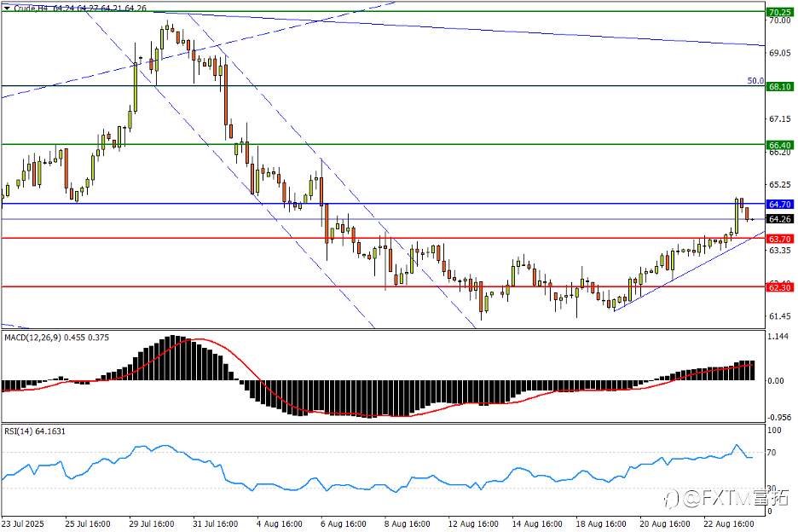Click the 31 Jul 16:00 time label
The width and height of the screenshot is (798, 532).
[x=215, y=523]
